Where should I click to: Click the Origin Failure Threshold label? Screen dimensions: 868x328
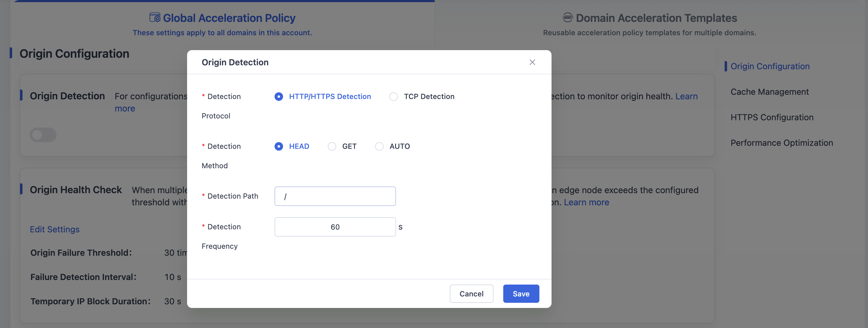point(81,253)
